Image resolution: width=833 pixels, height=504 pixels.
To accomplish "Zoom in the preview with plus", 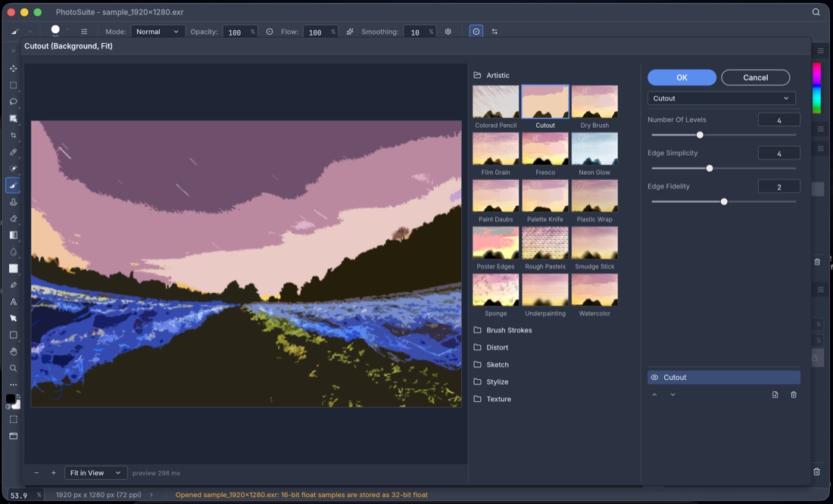I will (x=54, y=473).
